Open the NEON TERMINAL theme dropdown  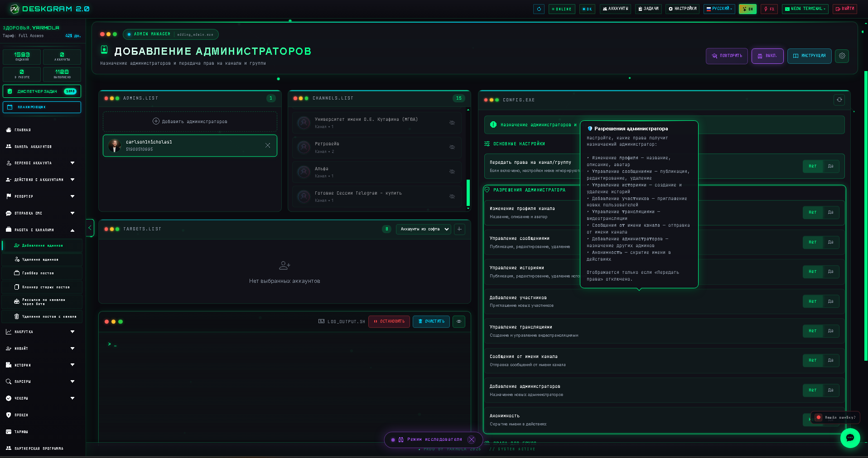pos(805,9)
